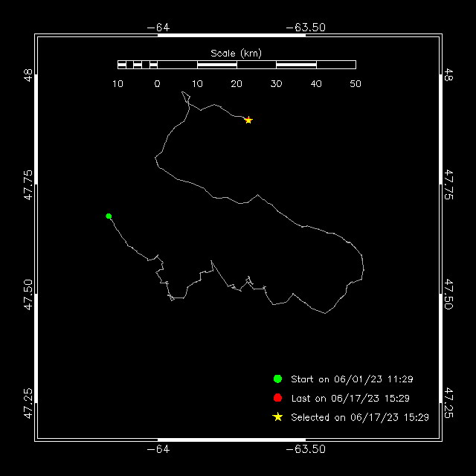
Task: Click the green start point marker on the track
Action: [x=109, y=216]
